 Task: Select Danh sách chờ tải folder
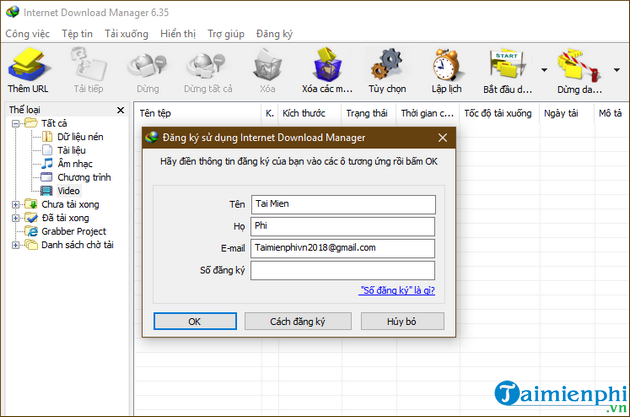click(x=69, y=245)
